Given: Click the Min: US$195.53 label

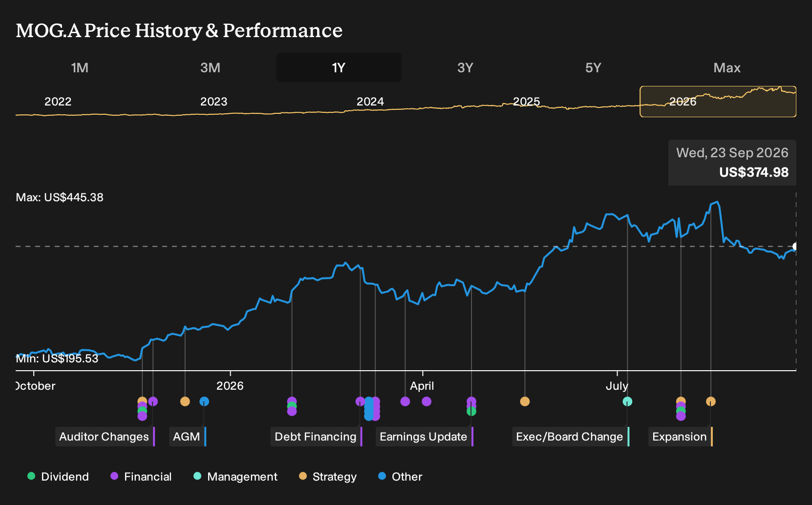Looking at the screenshot, I should point(57,359).
